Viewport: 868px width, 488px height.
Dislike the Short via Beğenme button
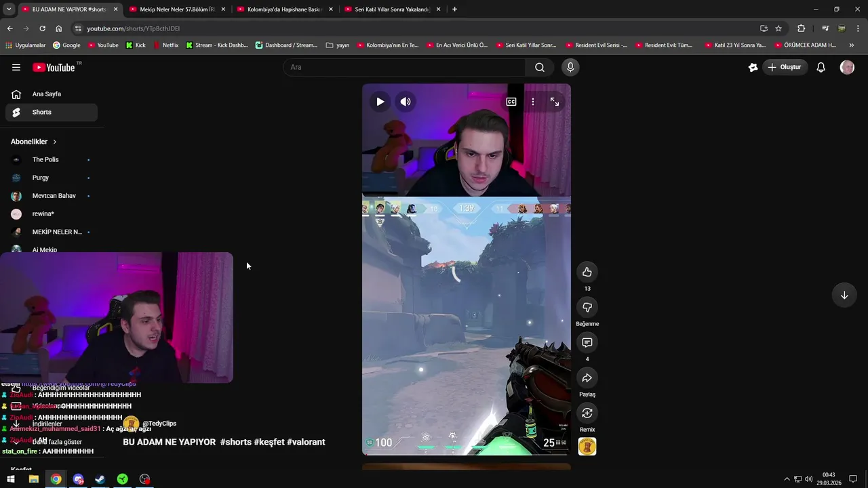(587, 307)
